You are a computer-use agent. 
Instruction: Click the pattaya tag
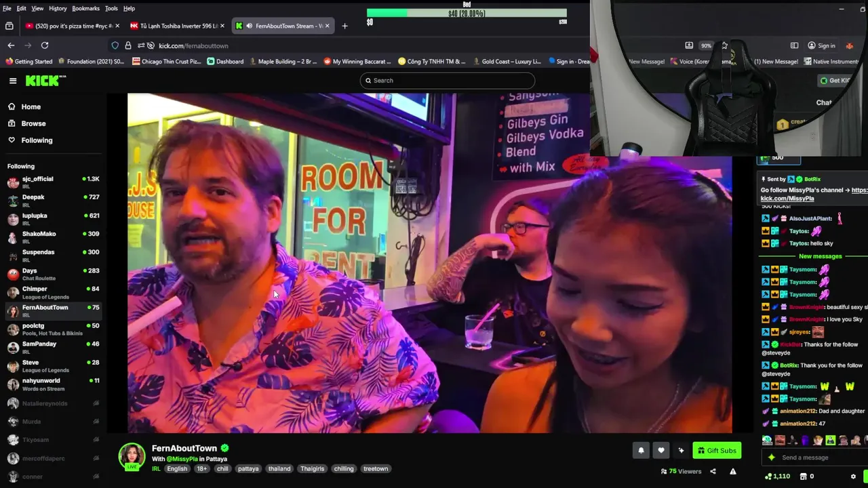(x=248, y=468)
